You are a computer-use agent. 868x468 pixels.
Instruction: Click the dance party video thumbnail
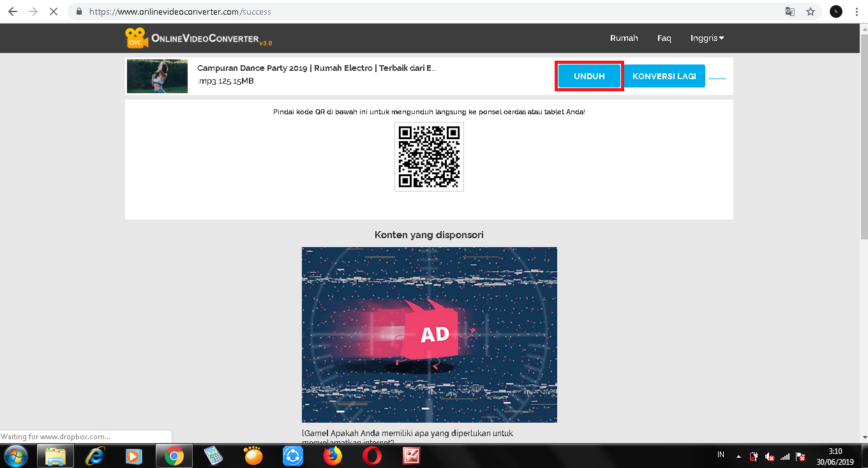pos(157,77)
